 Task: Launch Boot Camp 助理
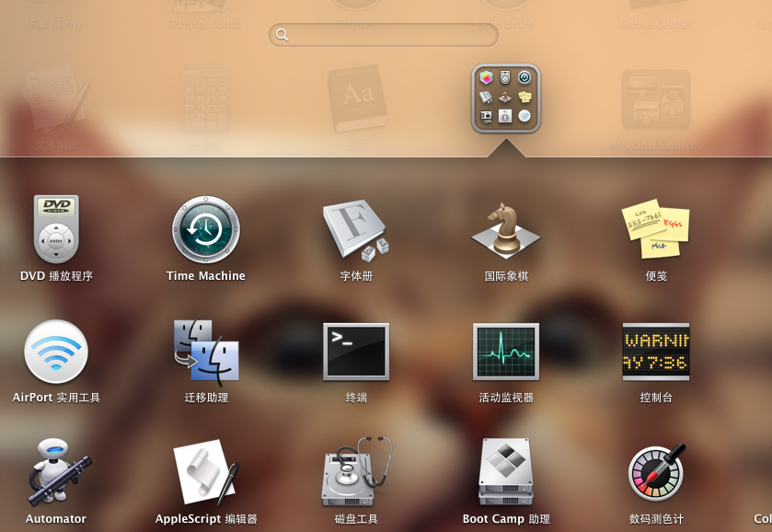point(506,472)
